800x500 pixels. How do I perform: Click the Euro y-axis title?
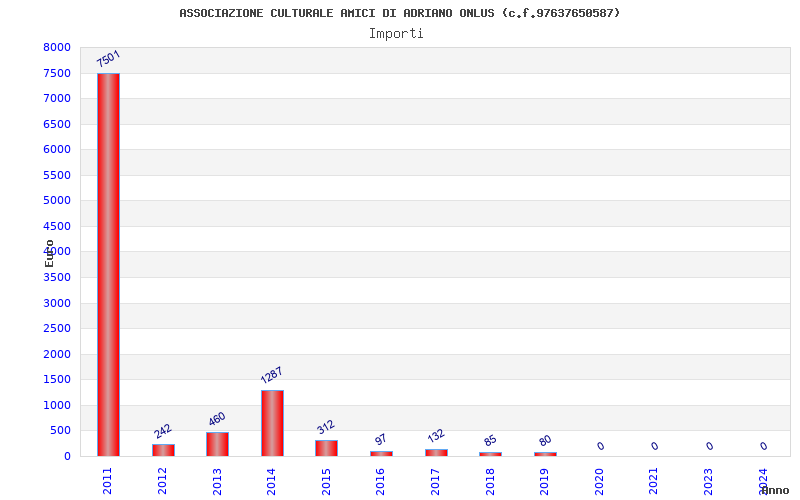(49, 253)
